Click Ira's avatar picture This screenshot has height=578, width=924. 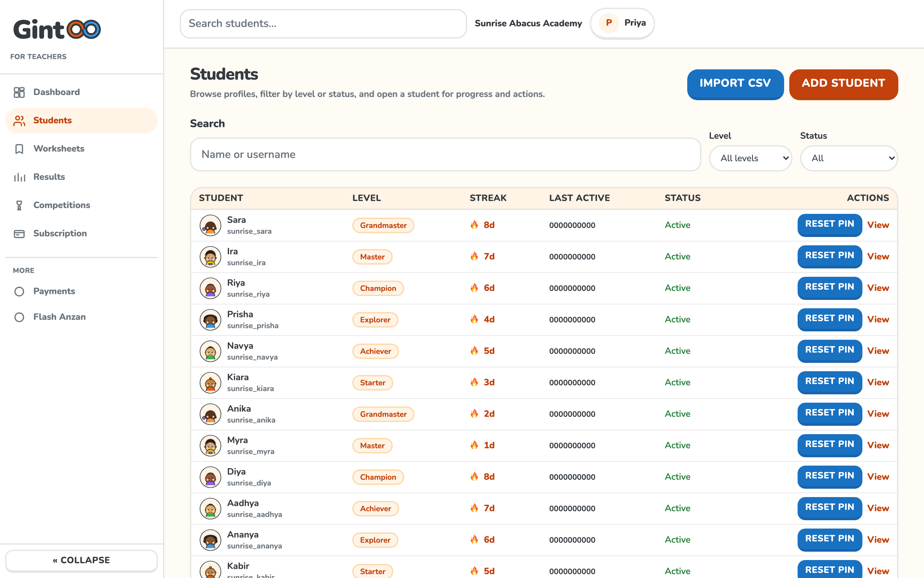click(210, 257)
